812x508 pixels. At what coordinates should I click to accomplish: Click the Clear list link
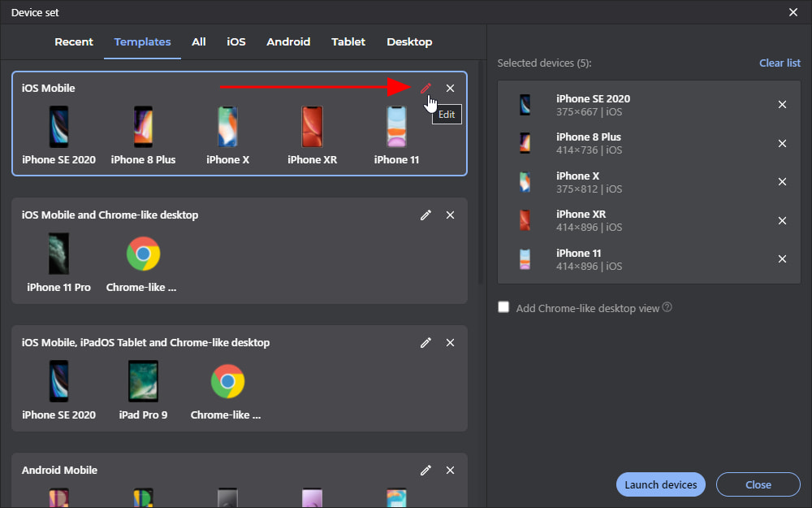click(x=780, y=63)
